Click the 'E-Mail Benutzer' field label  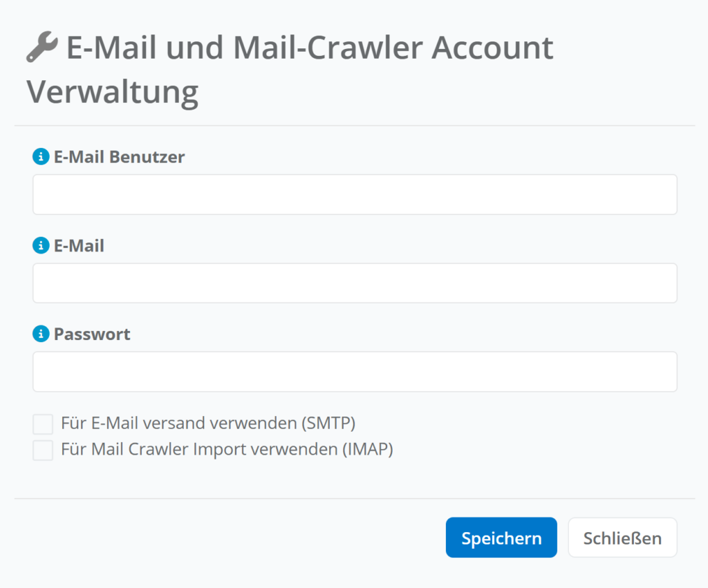120,157
